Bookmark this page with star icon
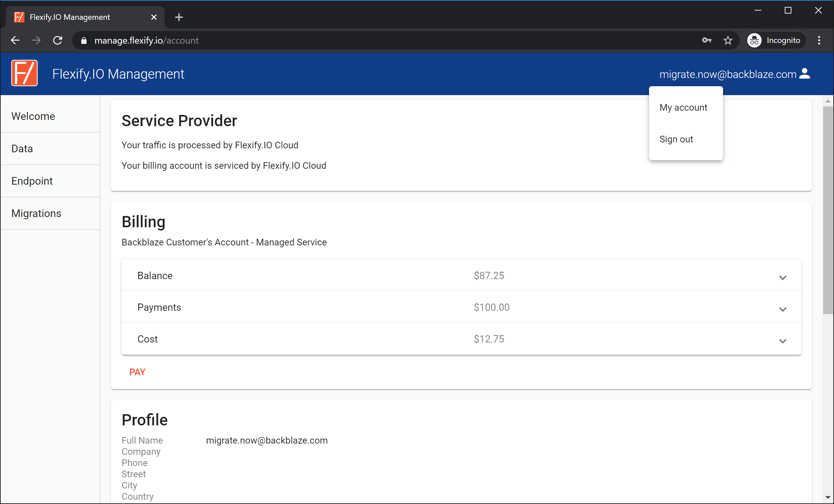 click(728, 40)
